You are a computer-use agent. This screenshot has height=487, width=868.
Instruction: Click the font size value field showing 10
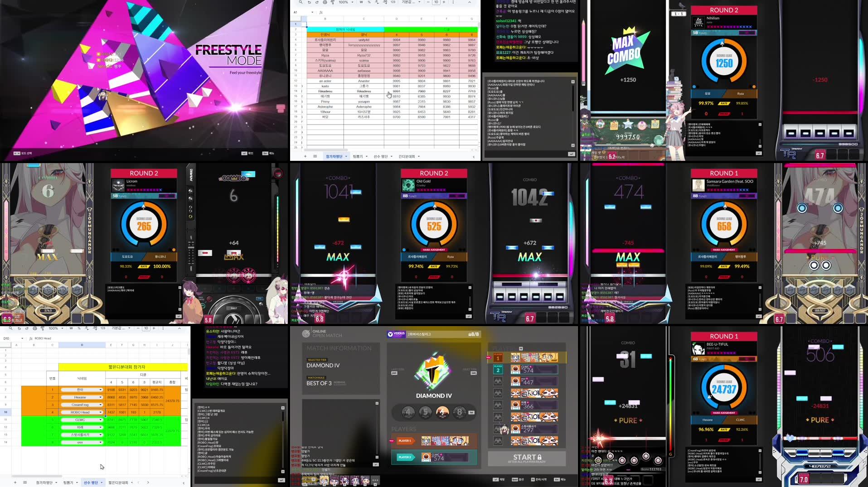[x=436, y=2]
